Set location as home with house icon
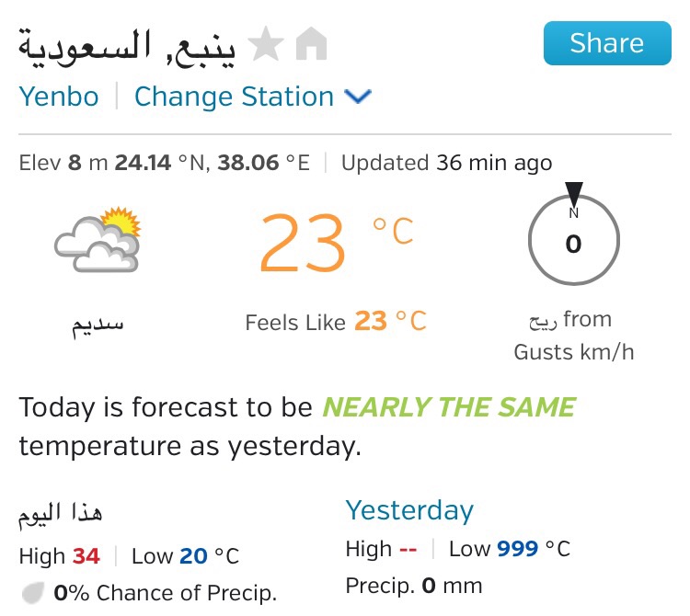The height and width of the screenshot is (616, 690). 312,43
